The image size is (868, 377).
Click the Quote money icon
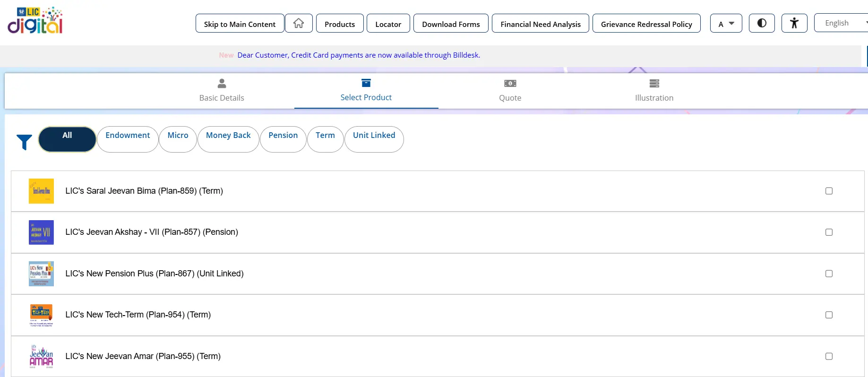tap(510, 84)
